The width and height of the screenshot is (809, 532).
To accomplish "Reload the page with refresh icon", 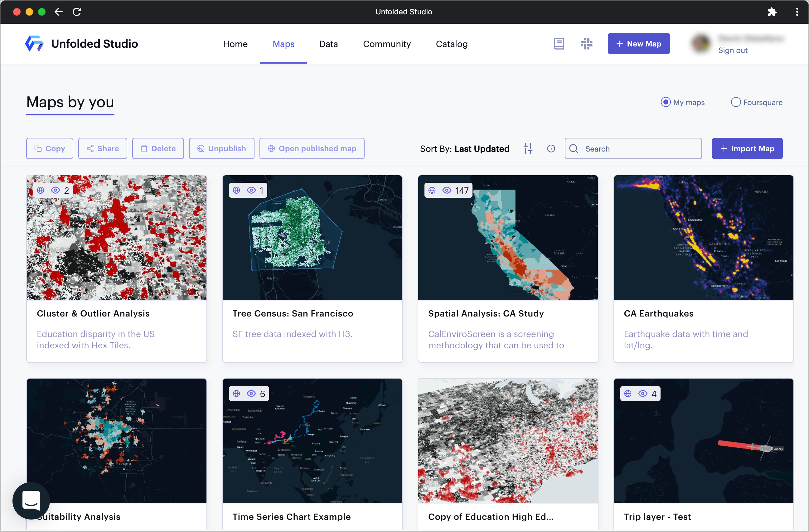I will [77, 12].
